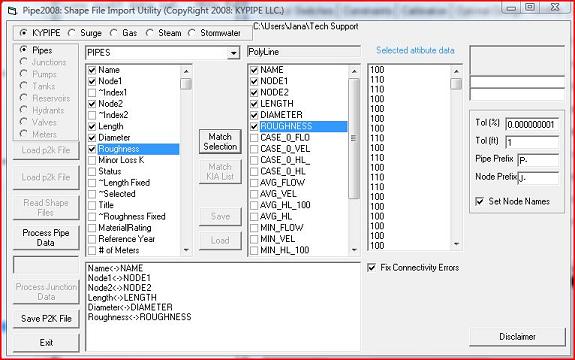Choose the Gas radio option
The height and width of the screenshot is (360, 575).
tap(114, 33)
